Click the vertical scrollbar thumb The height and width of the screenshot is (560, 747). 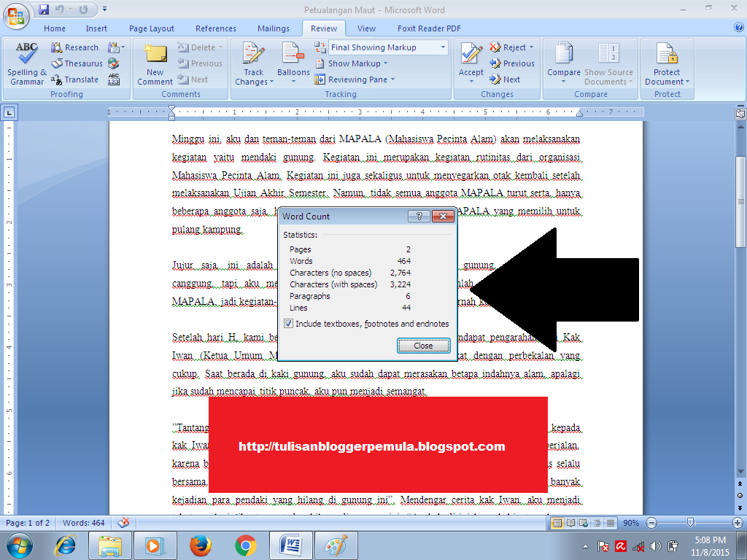740,202
